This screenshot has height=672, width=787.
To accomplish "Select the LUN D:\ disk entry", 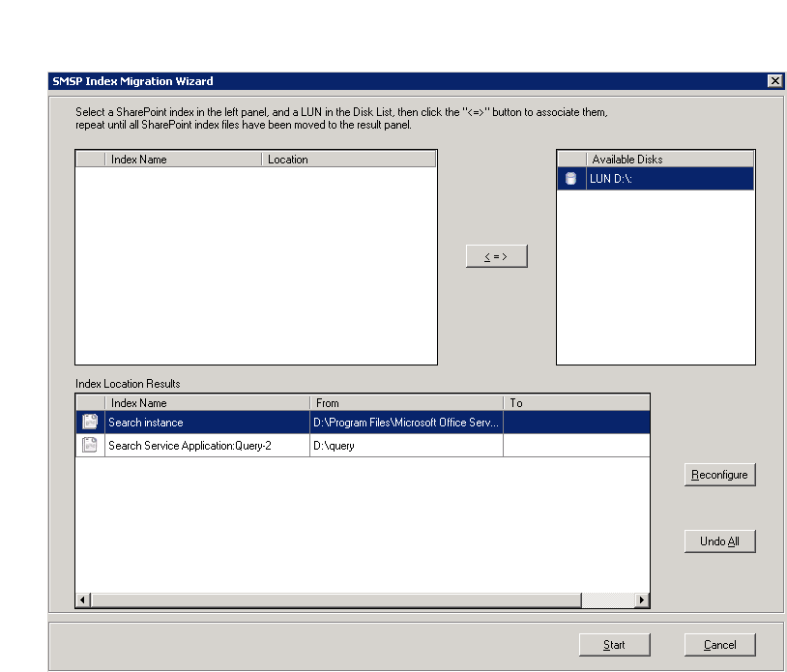I will [656, 179].
